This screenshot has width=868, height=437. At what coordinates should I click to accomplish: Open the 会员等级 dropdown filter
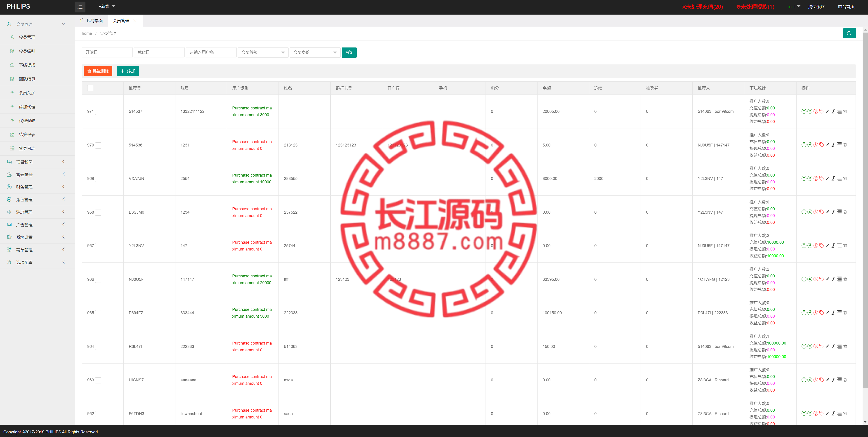[x=263, y=52]
